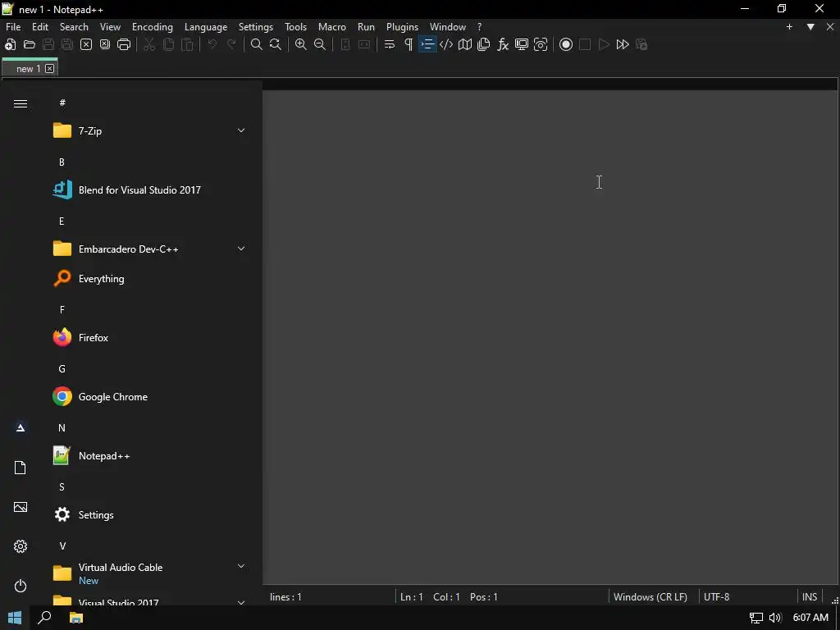Viewport: 840px width, 630px height.
Task: Click the Close All toolbar icon
Action: click(105, 44)
